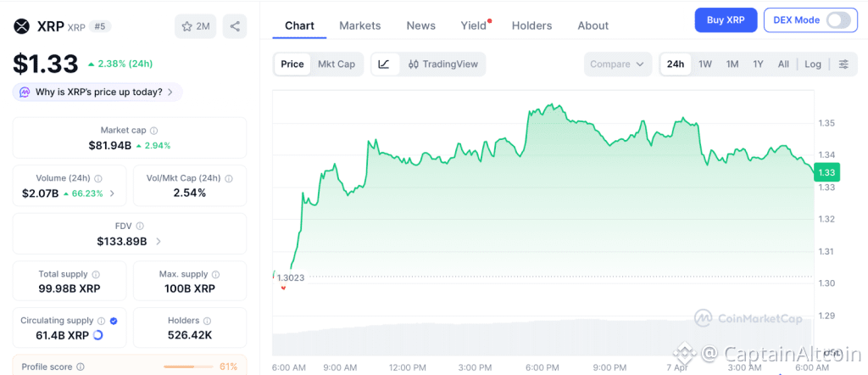Add XRP to watchlist with star icon
Image resolution: width=868 pixels, height=375 pixels.
coord(195,26)
